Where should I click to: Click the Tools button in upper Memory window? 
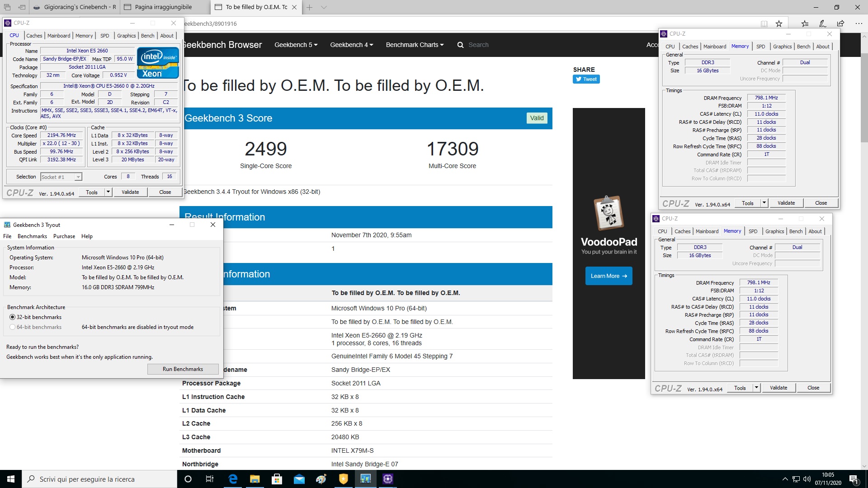(748, 203)
